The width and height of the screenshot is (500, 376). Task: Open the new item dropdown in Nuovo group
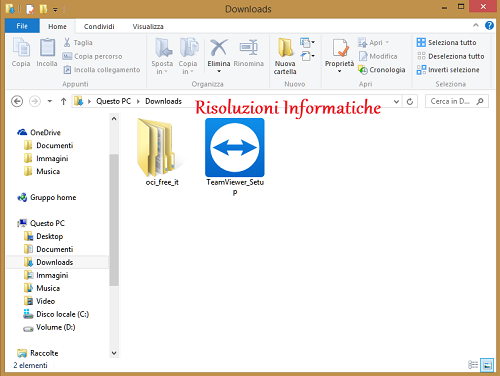[x=307, y=42]
